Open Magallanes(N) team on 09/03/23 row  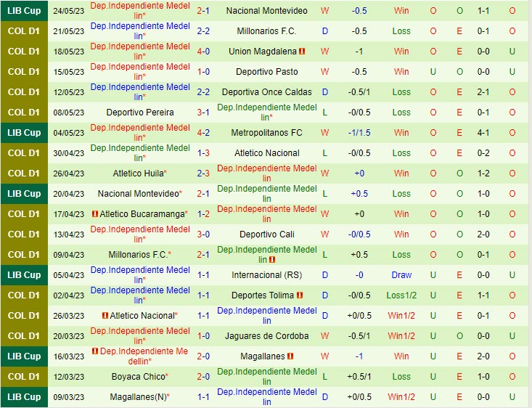(138, 397)
